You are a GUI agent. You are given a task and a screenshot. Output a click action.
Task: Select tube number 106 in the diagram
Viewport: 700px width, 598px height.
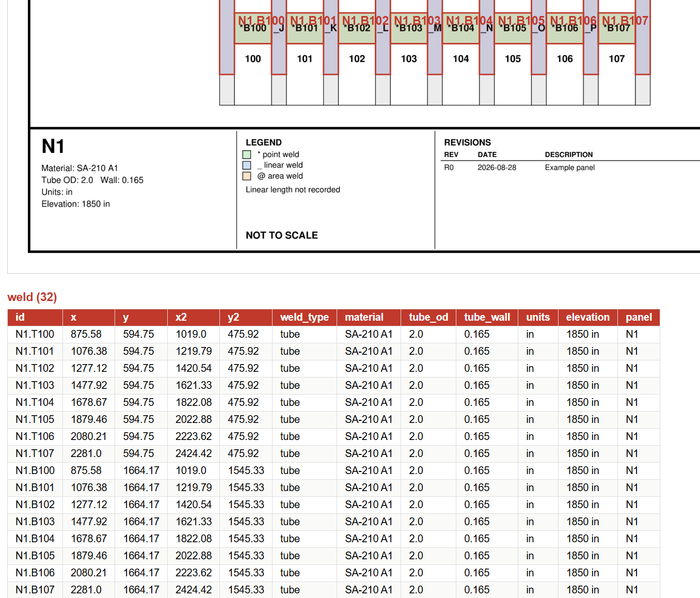565,59
